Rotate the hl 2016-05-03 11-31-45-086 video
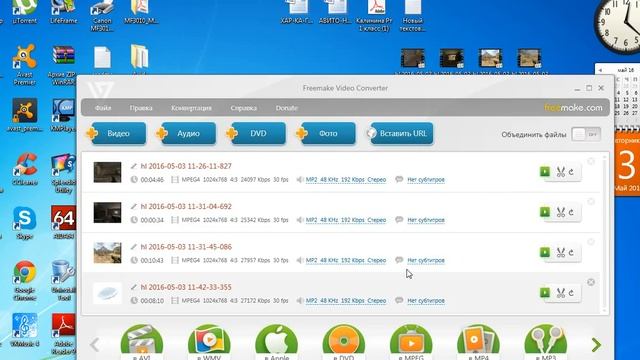The height and width of the screenshot is (360, 640). (x=571, y=253)
